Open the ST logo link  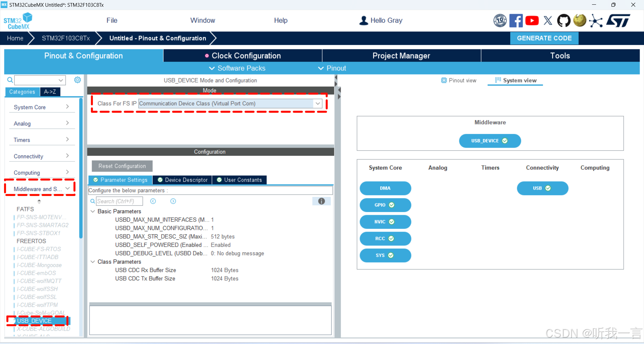(618, 20)
